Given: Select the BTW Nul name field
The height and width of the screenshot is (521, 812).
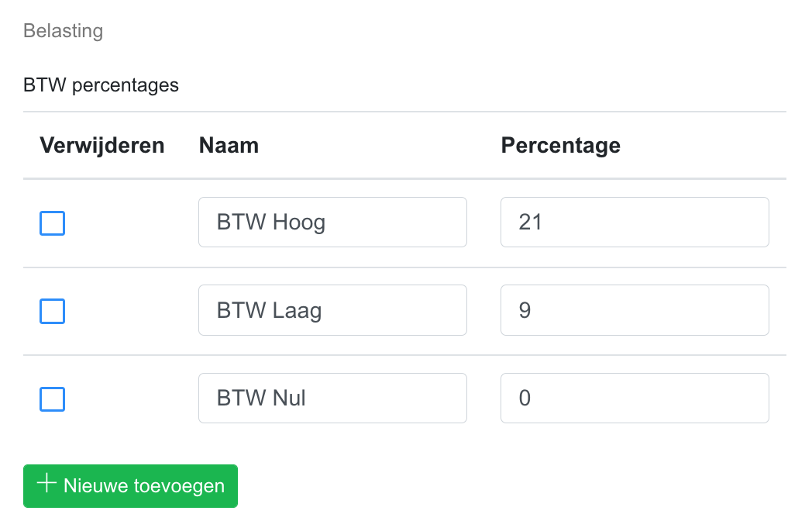Looking at the screenshot, I should click(332, 399).
